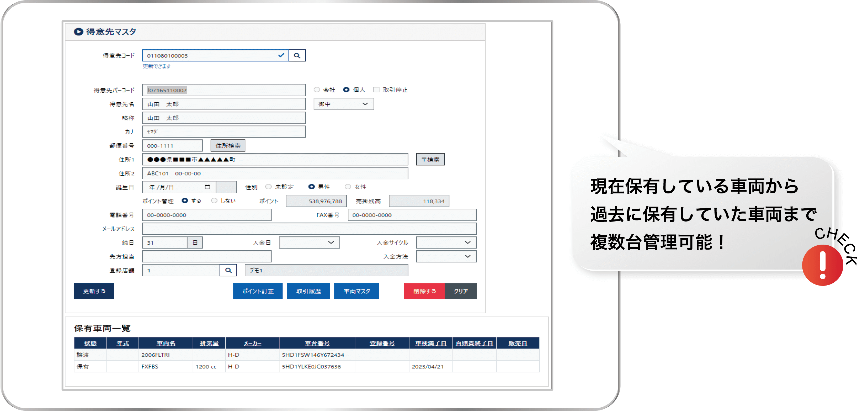868x411 pixels.
Task: Click the 車両マスタ button
Action: coord(356,291)
